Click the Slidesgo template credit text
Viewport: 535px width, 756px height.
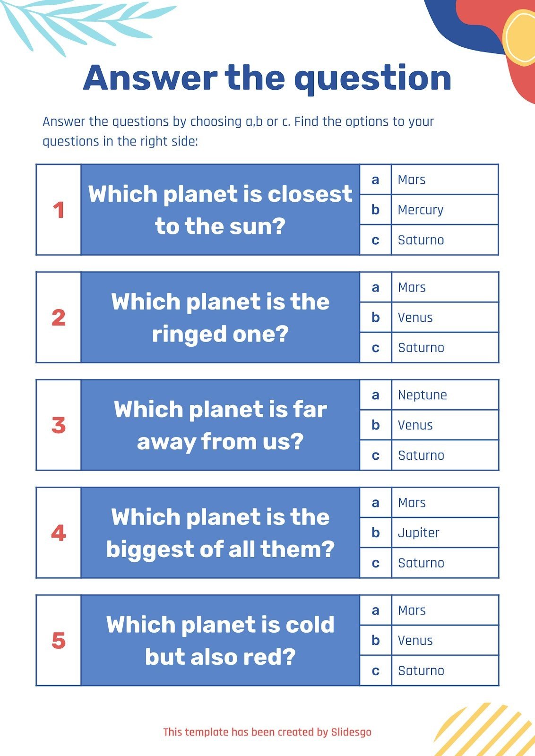tap(267, 732)
